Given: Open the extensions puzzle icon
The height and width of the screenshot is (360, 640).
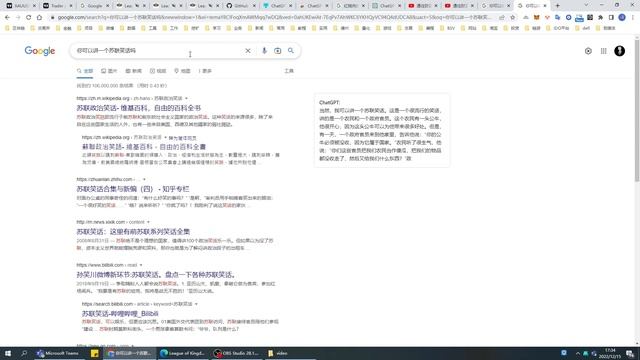Looking at the screenshot, I should (x=600, y=18).
